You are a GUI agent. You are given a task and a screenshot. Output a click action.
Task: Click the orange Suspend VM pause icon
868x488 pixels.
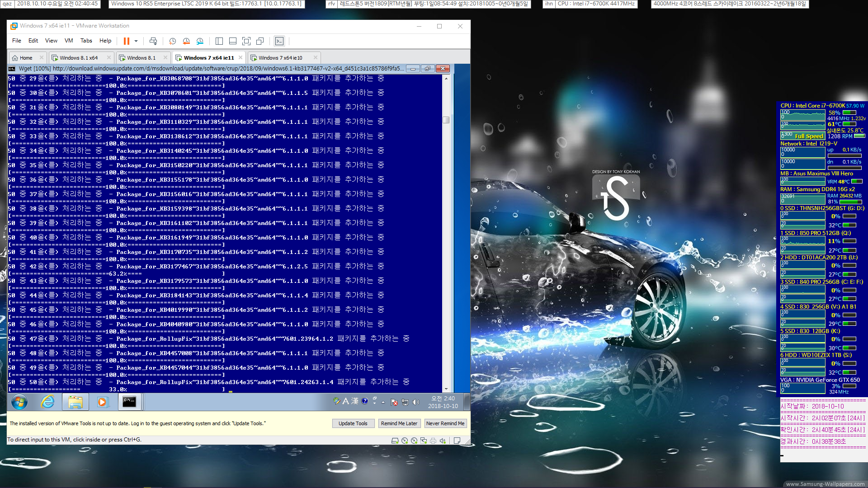pyautogui.click(x=126, y=41)
